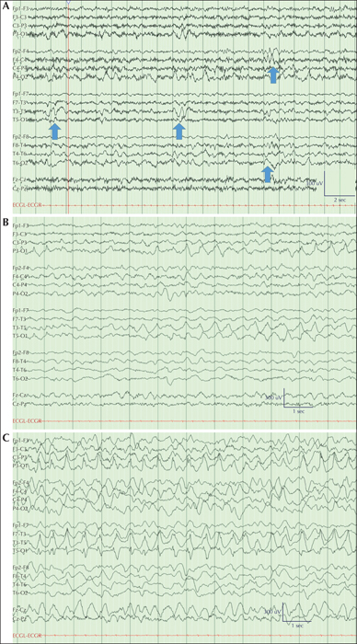
Task: Select the Fp1-F7 channel label in panel A
Action: [20, 94]
